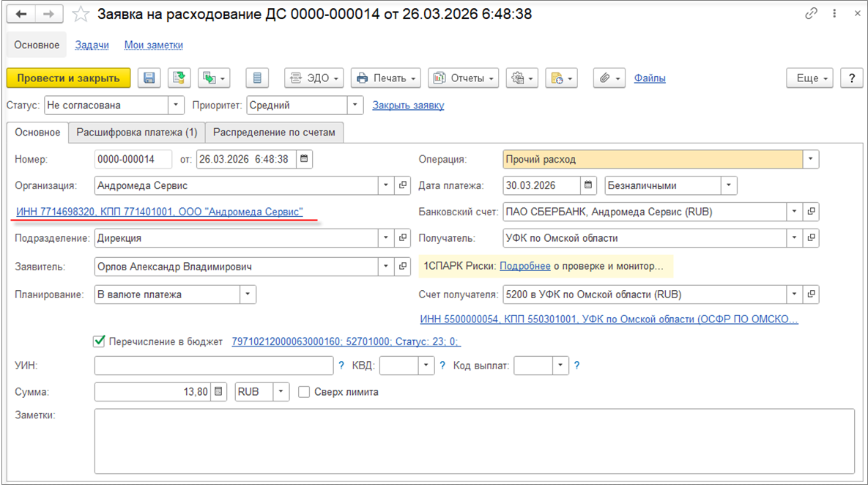Viewport: 868px width, 485px height.
Task: Click the copy link icon in title bar
Action: [x=812, y=14]
